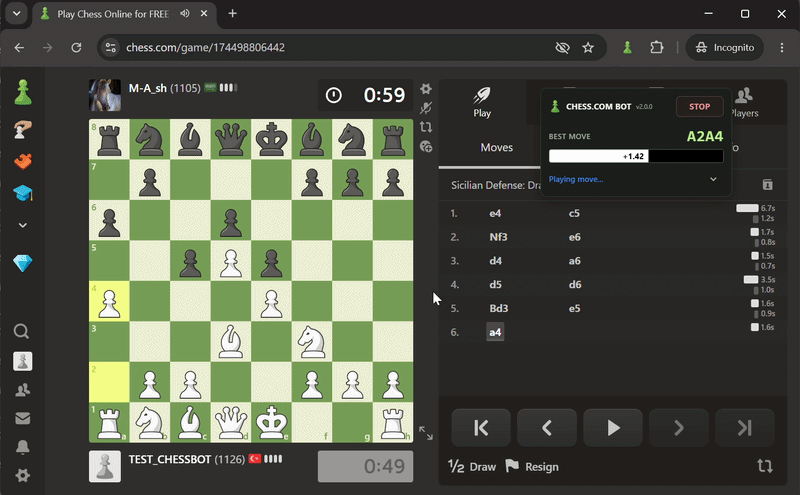Click the browser reload button

pos(77,47)
